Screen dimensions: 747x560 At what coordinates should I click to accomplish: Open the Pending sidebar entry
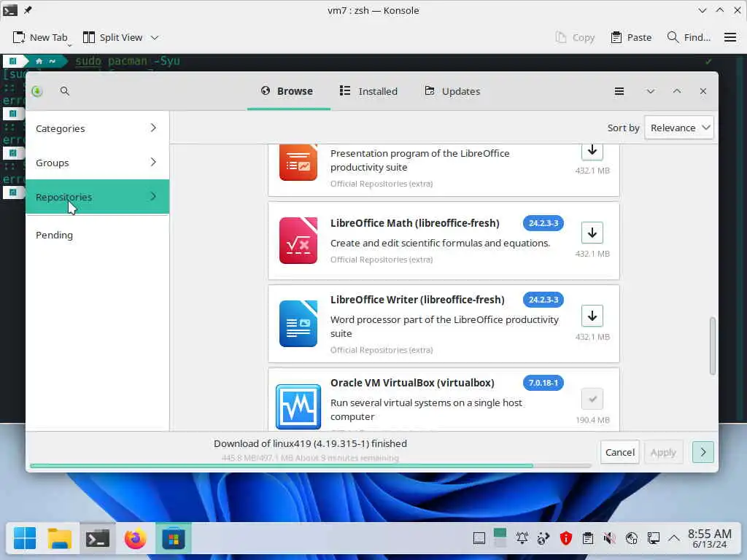point(97,235)
